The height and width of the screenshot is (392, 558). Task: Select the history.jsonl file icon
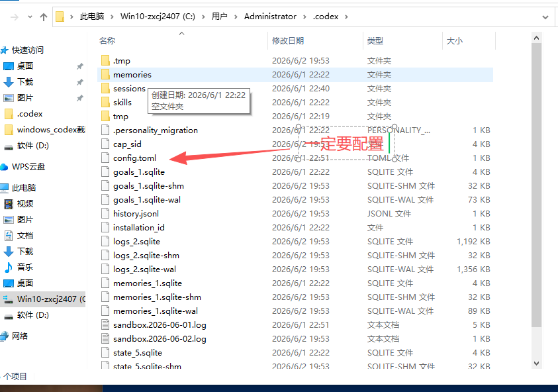click(105, 214)
